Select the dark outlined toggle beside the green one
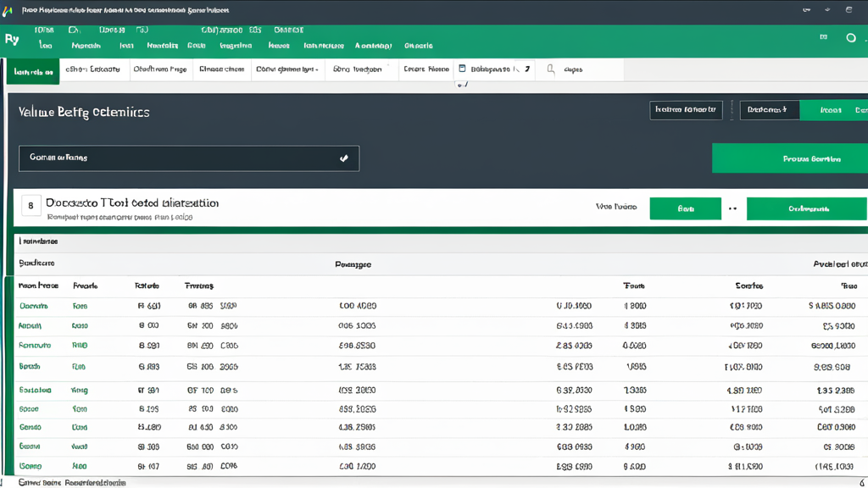 click(x=770, y=110)
